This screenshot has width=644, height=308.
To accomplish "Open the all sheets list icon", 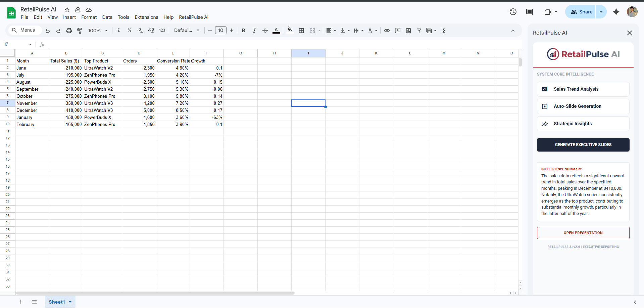I will [x=34, y=302].
